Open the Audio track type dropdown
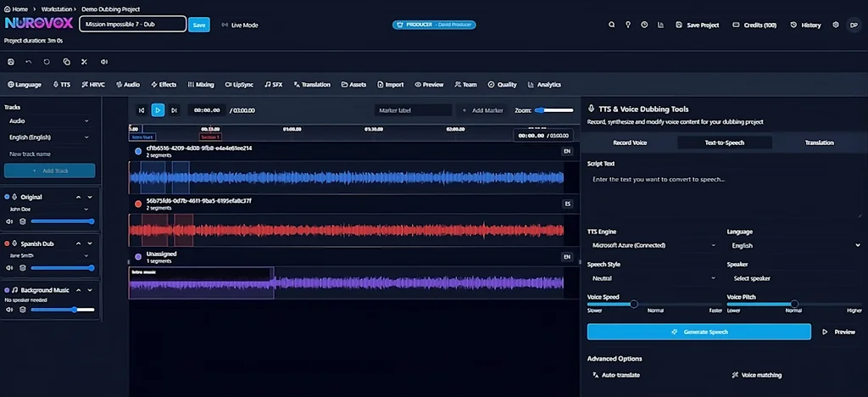868x397 pixels. pos(49,120)
